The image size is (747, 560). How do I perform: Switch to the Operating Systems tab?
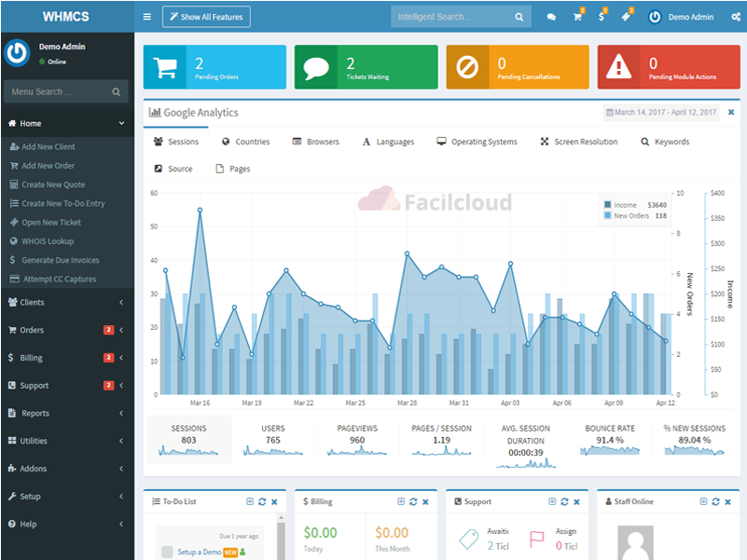tap(477, 142)
